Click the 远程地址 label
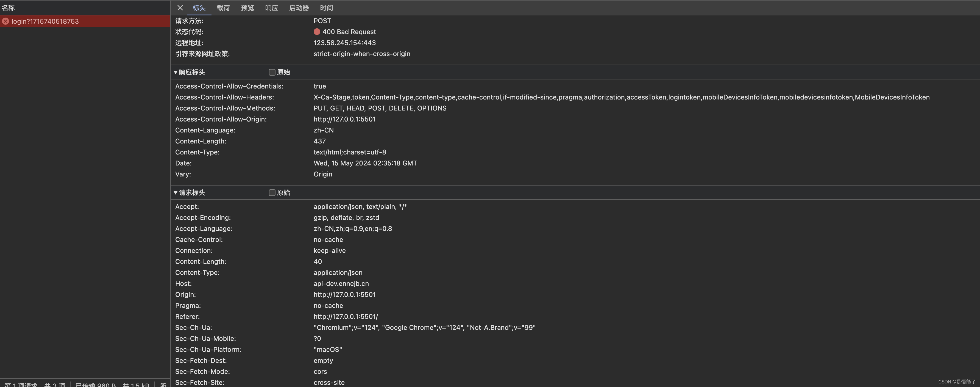This screenshot has height=387, width=980. pyautogui.click(x=189, y=43)
